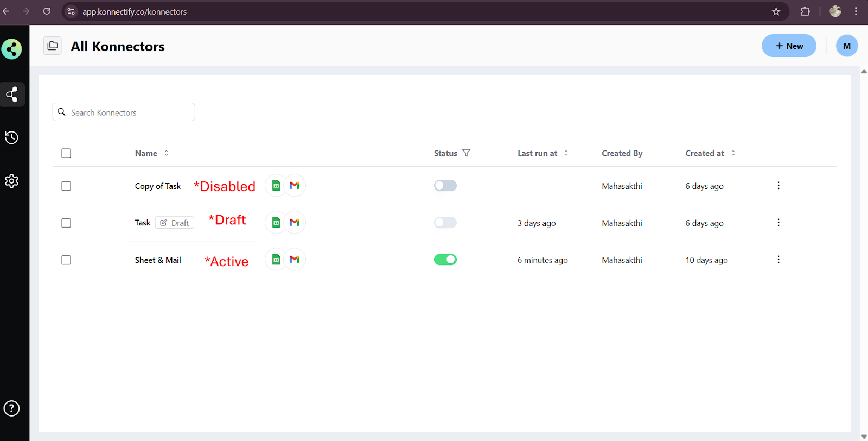Select the Task row checkbox
The width and height of the screenshot is (868, 441).
(66, 223)
